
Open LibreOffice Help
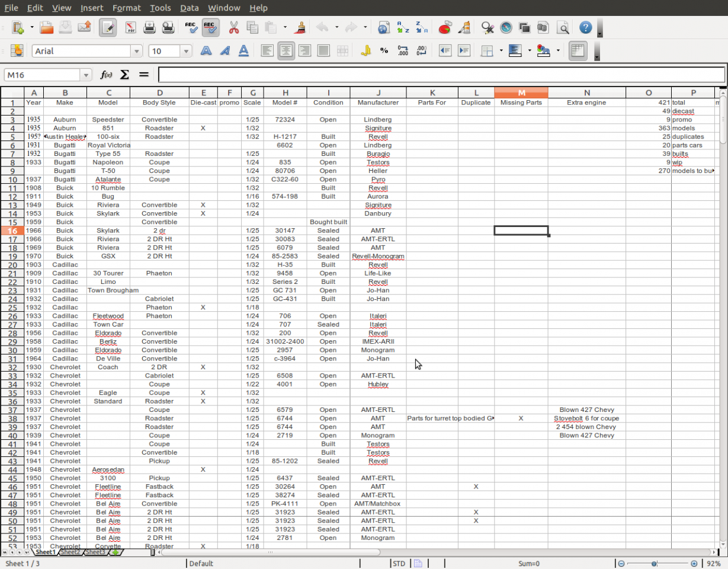[585, 27]
